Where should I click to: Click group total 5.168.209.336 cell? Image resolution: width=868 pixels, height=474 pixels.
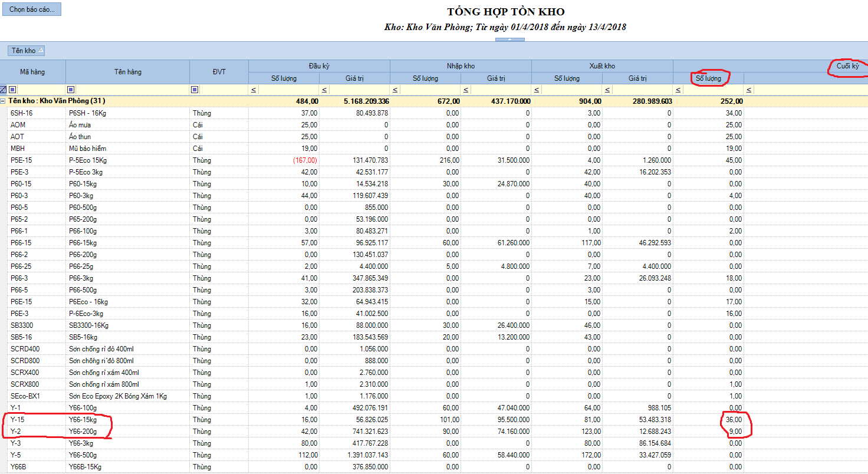click(355, 101)
